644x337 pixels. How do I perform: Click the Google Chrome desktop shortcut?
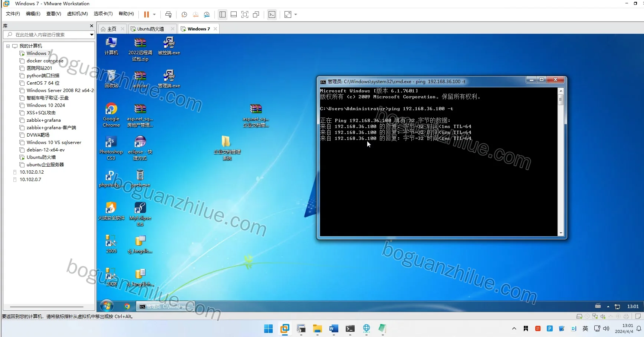[111, 115]
